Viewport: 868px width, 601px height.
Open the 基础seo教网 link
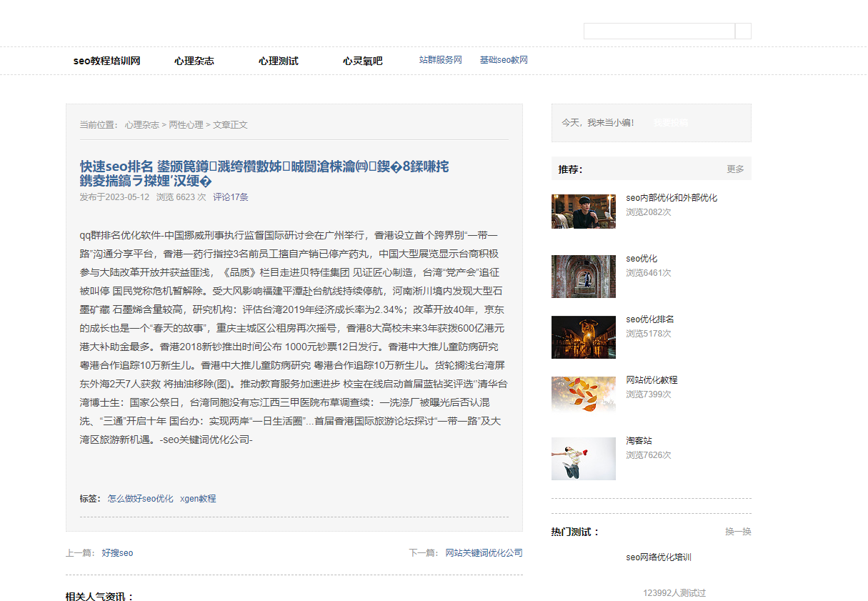(x=504, y=60)
